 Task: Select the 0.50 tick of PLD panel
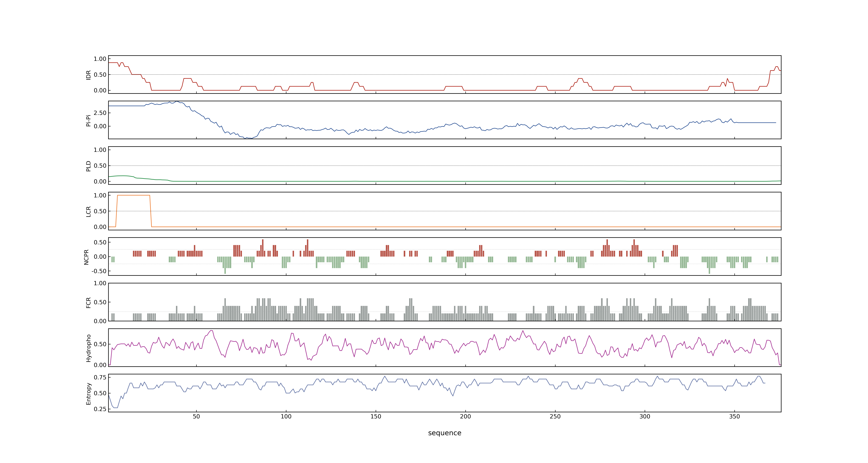[100, 166]
